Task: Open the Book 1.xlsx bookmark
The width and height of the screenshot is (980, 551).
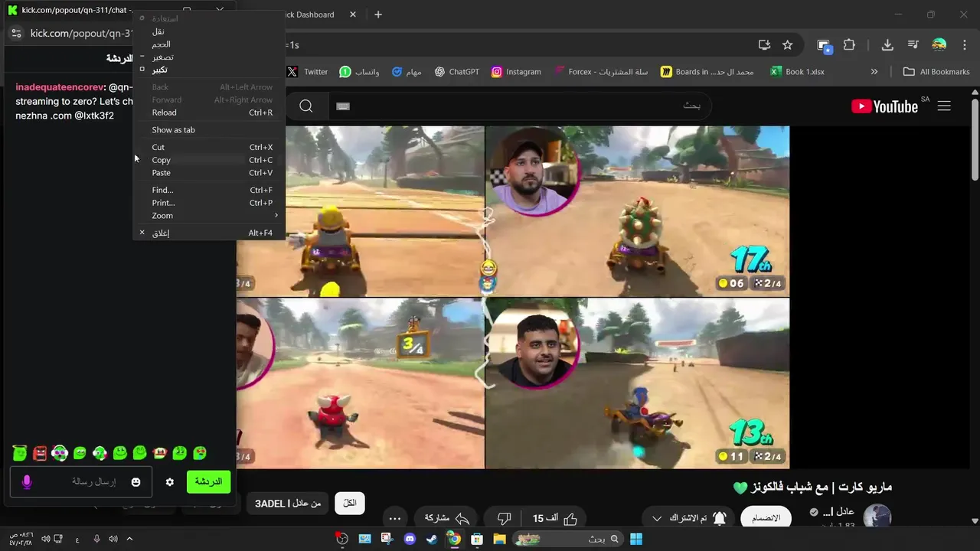Action: click(x=797, y=72)
